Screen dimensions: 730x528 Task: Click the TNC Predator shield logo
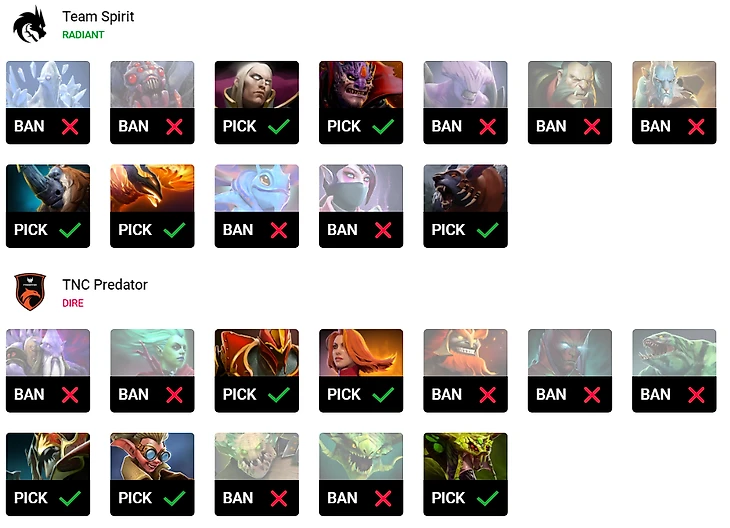pos(30,292)
